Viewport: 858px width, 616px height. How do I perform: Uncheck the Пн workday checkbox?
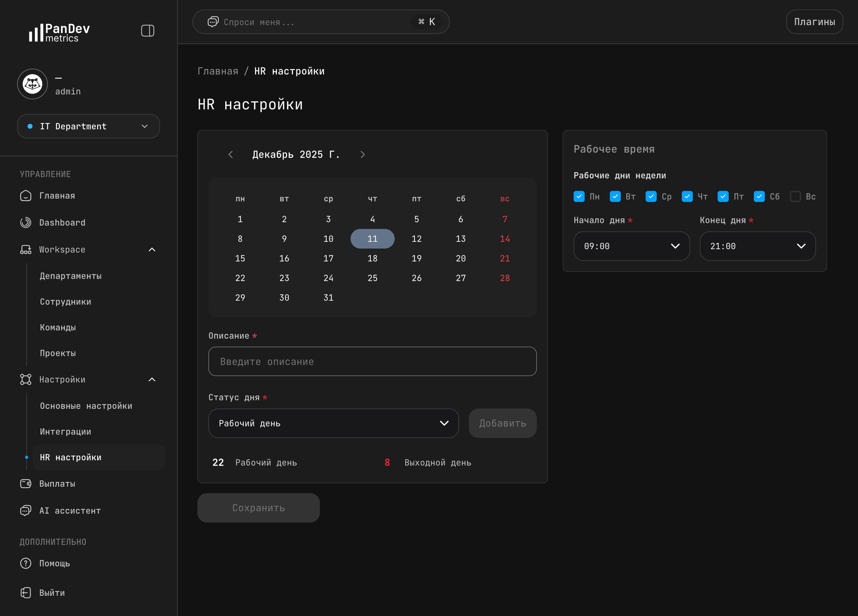tap(579, 196)
